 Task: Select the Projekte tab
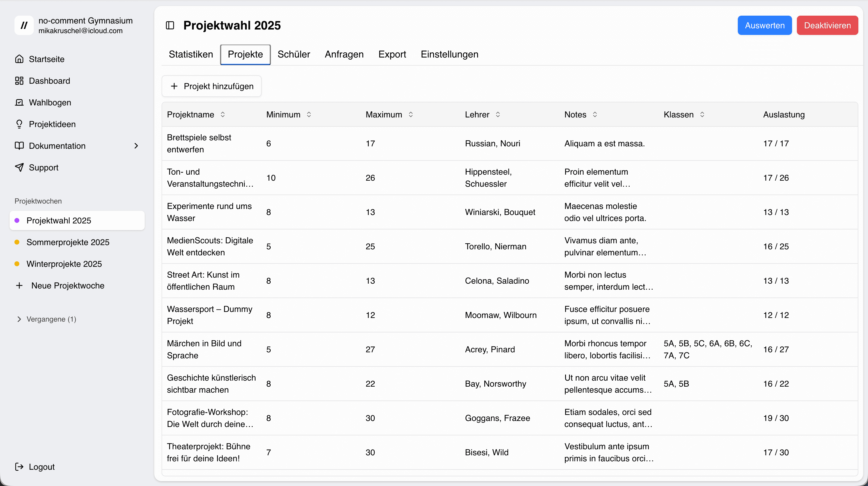(245, 54)
